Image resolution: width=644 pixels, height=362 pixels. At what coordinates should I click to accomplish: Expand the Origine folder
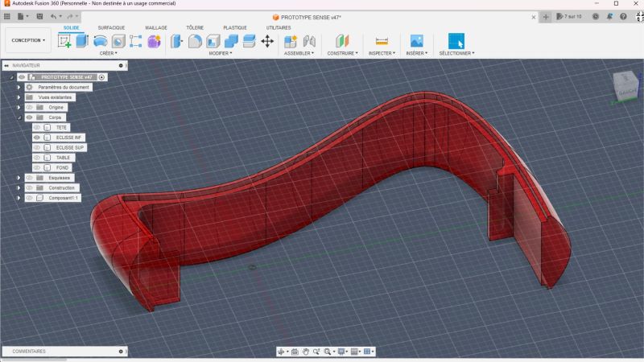pyautogui.click(x=19, y=107)
